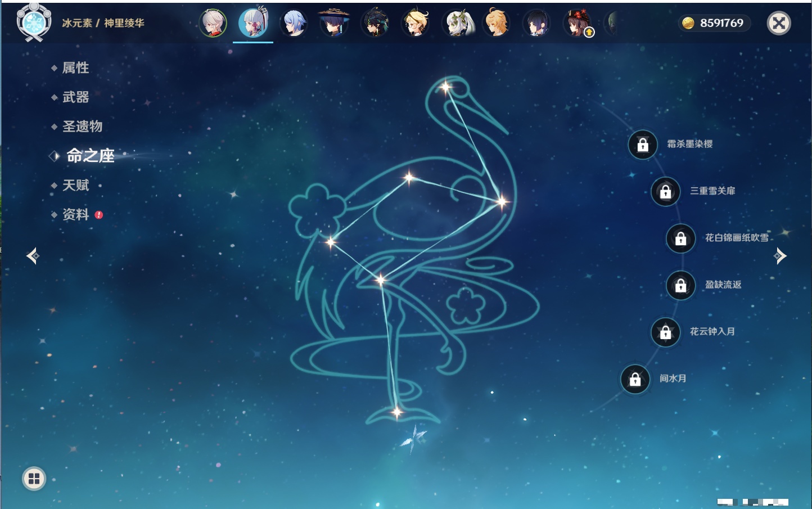The width and height of the screenshot is (812, 509).
Task: Open the 属性 attributes page
Action: [75, 68]
